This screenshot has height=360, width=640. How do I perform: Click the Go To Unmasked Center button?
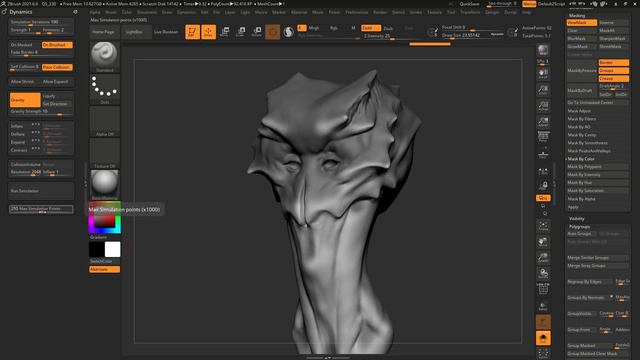[x=598, y=102]
